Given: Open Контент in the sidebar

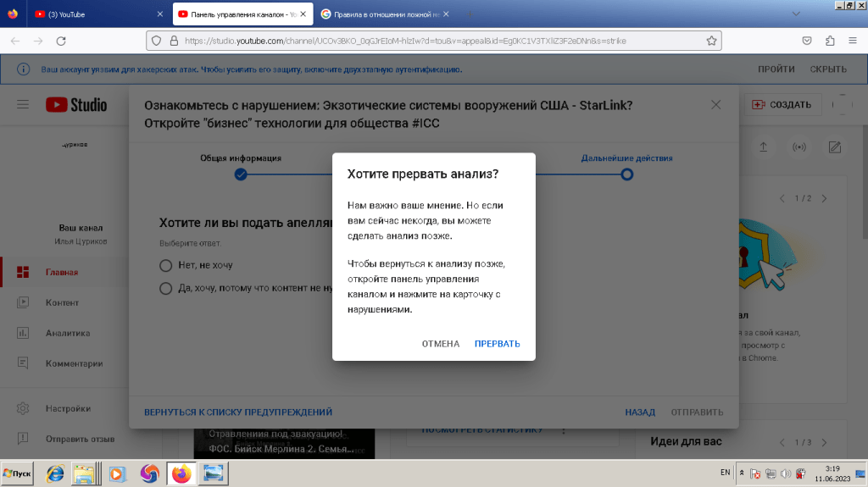Looking at the screenshot, I should 63,302.
